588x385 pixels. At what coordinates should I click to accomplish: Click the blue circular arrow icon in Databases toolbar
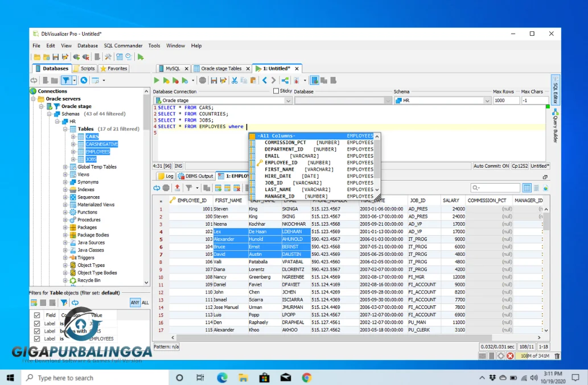[x=84, y=80]
